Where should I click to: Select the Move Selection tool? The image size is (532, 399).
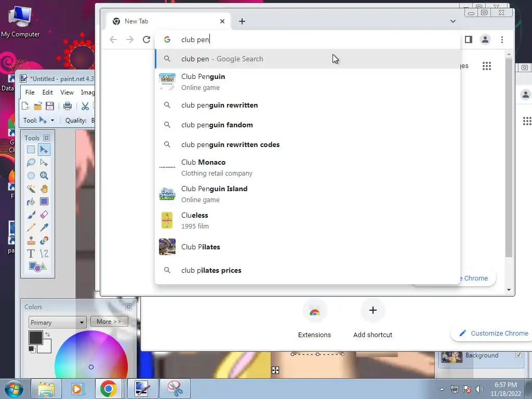click(44, 163)
